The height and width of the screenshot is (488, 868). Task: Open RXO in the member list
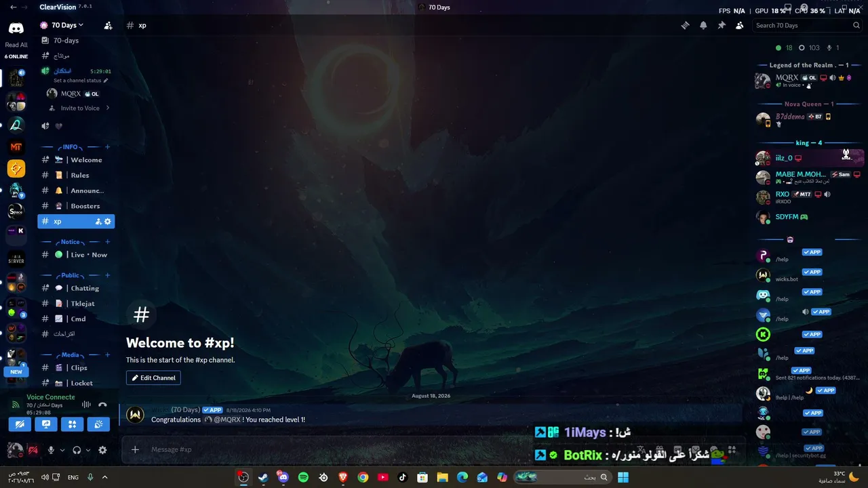pos(808,197)
